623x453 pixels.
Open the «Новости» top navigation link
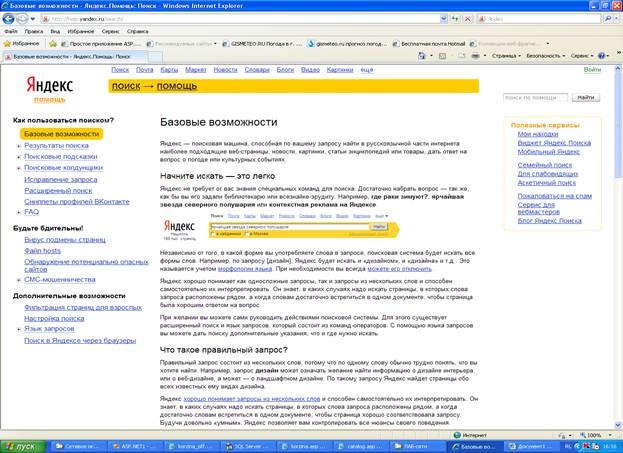point(225,70)
